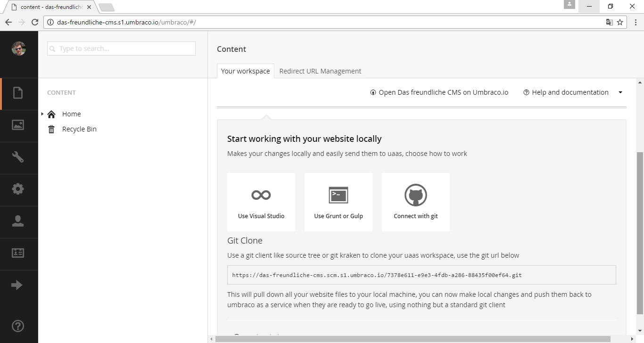644x343 pixels.
Task: Click the user avatar picture
Action: pos(19,49)
